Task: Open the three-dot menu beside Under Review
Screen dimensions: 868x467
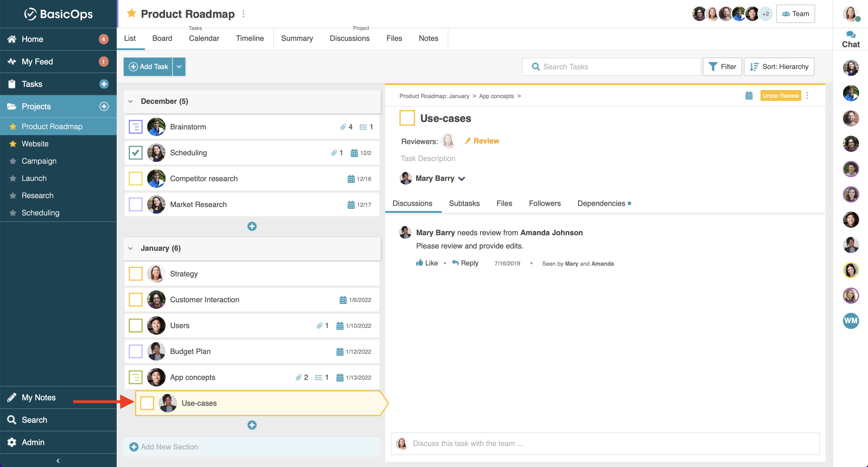Action: tap(807, 96)
